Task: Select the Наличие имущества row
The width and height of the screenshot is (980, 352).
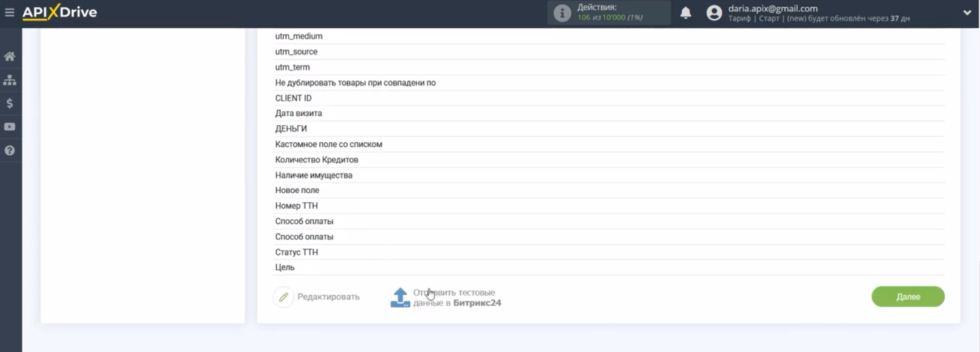Action: pos(609,175)
